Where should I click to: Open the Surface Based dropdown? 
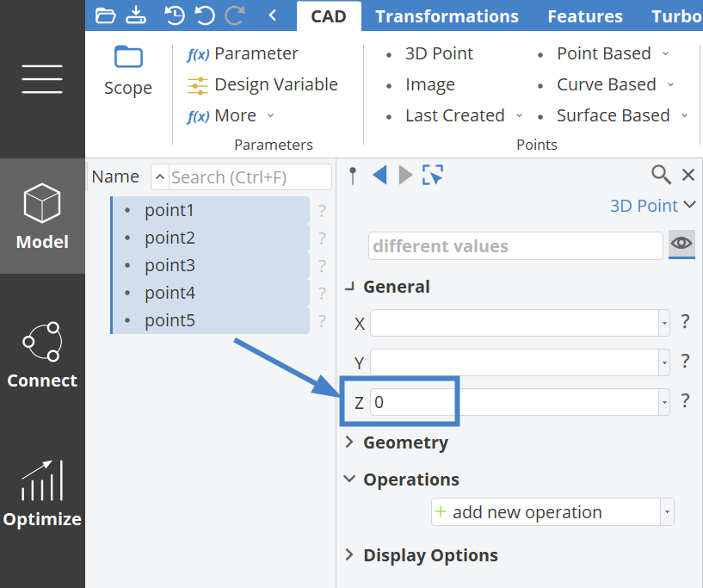click(613, 115)
